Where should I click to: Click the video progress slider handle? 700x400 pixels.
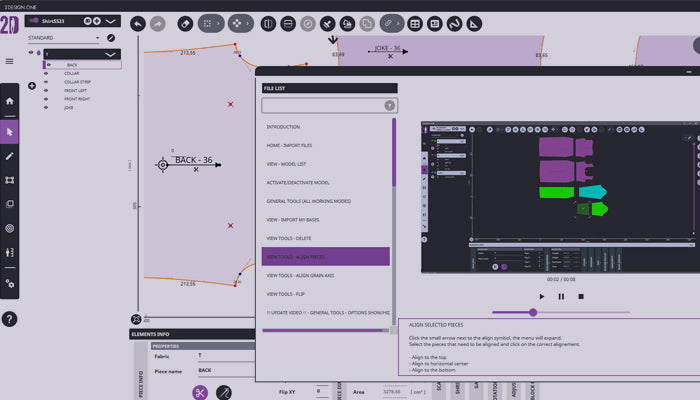click(x=533, y=312)
